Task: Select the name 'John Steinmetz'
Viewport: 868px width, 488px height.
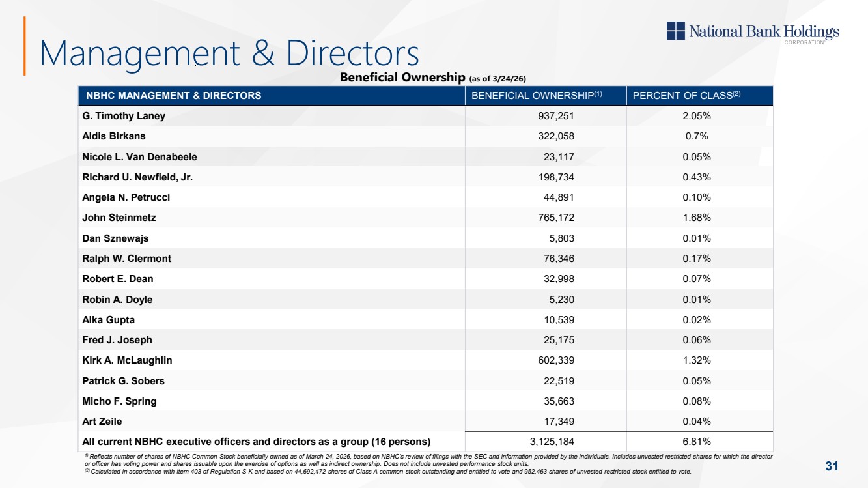Action: point(119,218)
